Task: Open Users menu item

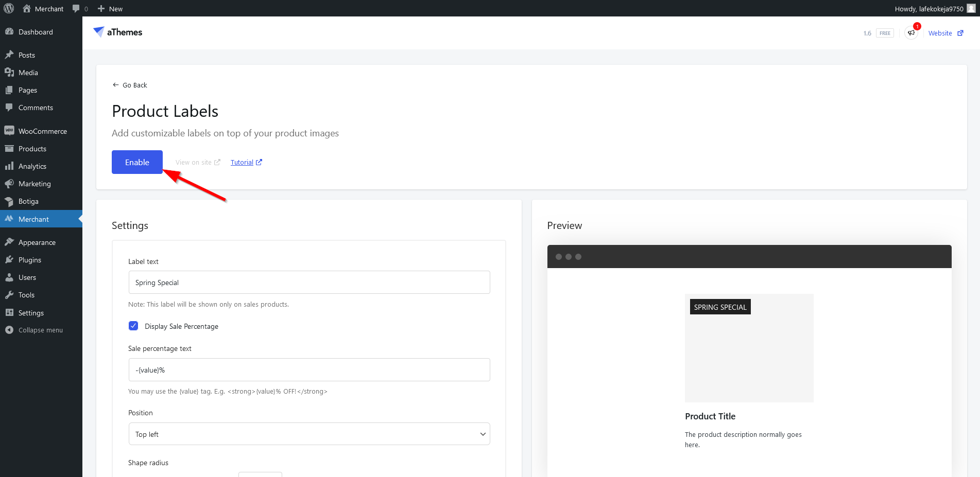Action: point(41,277)
